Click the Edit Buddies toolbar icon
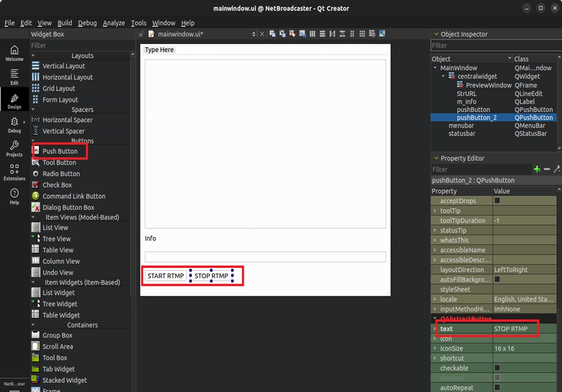 coord(292,34)
